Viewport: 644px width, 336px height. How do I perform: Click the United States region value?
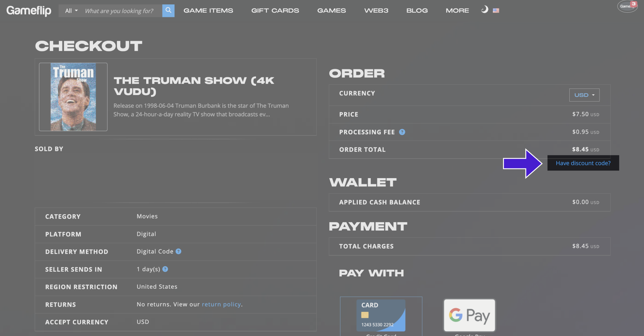(157, 287)
